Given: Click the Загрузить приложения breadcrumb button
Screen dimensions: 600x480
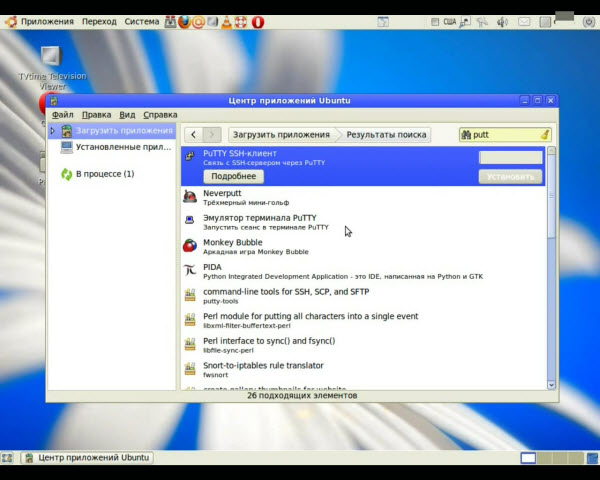Looking at the screenshot, I should click(281, 135).
